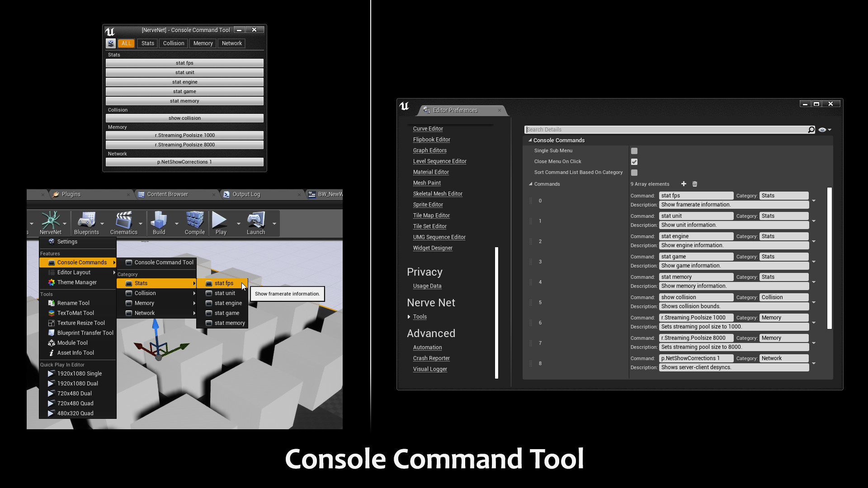Open the Module Tool
Screen dimensions: 868x488
point(78,343)
